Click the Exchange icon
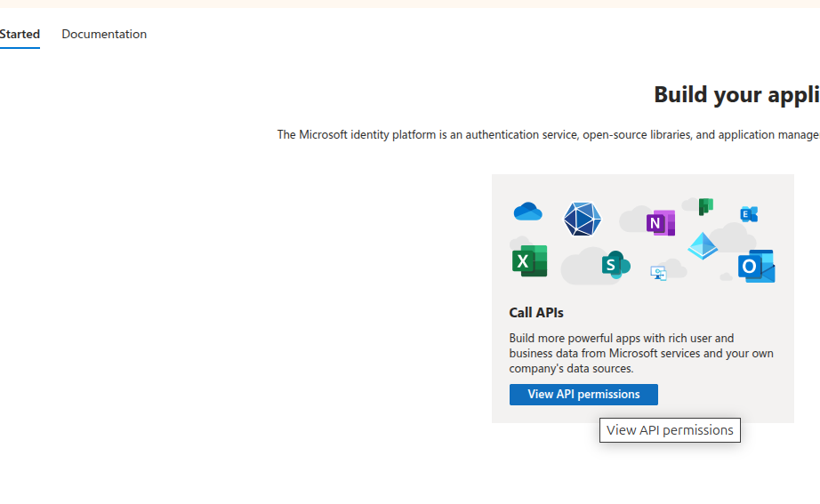Image resolution: width=820 pixels, height=504 pixels. [x=749, y=214]
